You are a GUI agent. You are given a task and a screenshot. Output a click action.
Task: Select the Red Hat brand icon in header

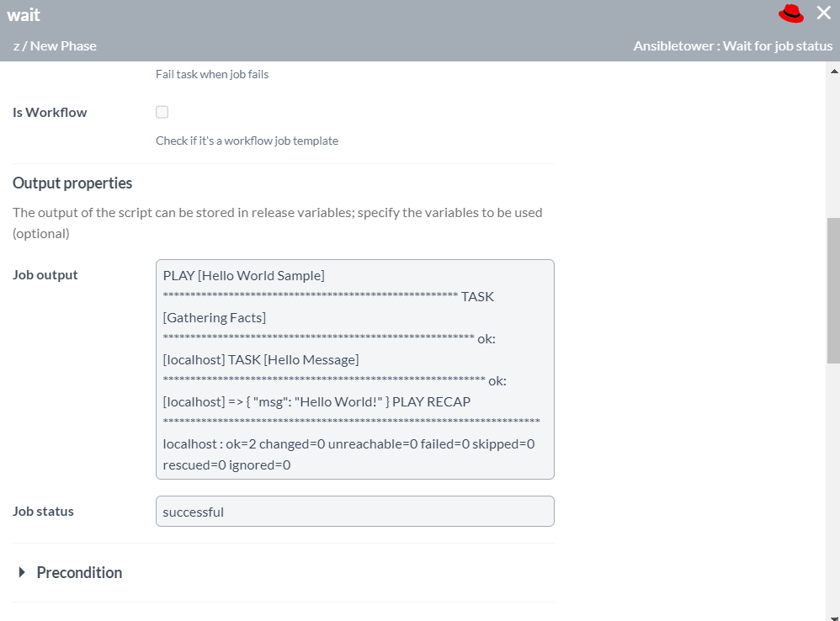789,13
